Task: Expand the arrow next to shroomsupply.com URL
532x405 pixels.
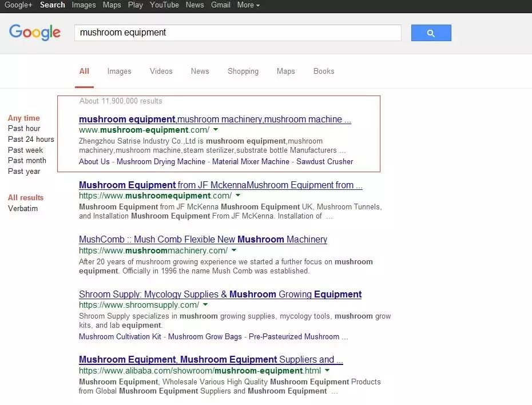Action: click(205, 304)
